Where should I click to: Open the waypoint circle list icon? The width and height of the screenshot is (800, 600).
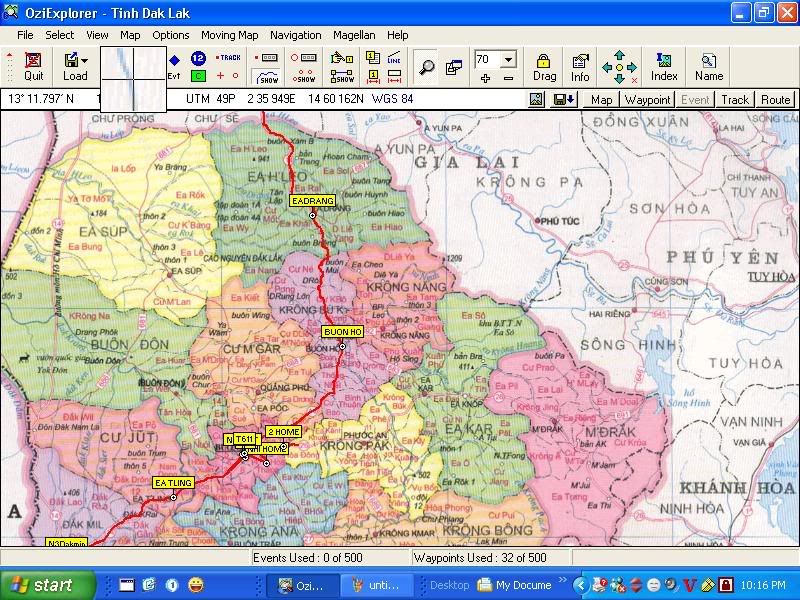point(304,58)
